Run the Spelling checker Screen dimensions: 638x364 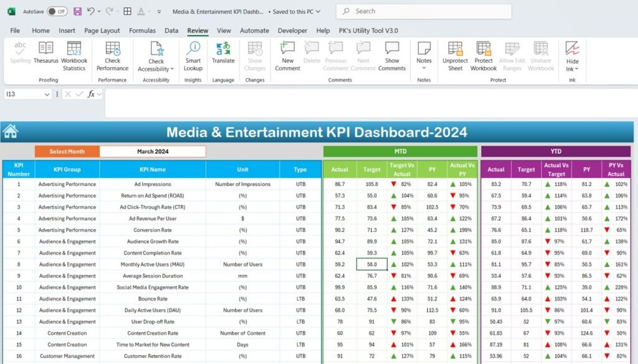coord(20,55)
